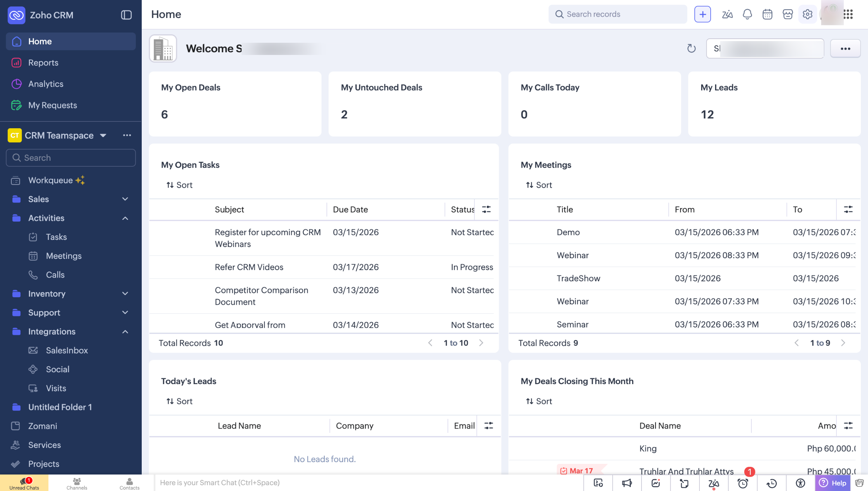Collapse the Activities folder
The width and height of the screenshot is (868, 491).
(x=125, y=218)
